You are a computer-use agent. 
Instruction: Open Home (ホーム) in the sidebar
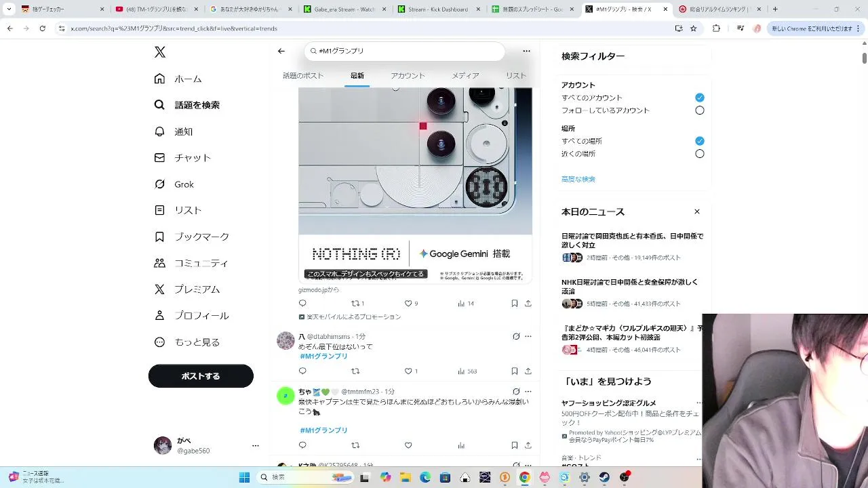click(x=178, y=79)
